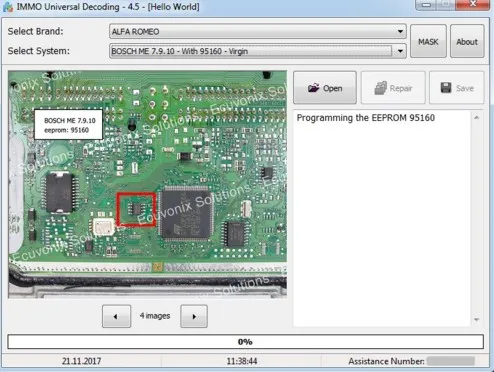Click the Repair button
The width and height of the screenshot is (494, 372).
pos(393,88)
